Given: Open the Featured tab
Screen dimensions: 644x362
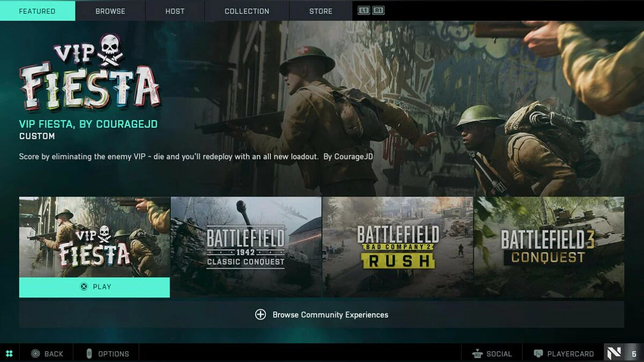Looking at the screenshot, I should point(38,11).
